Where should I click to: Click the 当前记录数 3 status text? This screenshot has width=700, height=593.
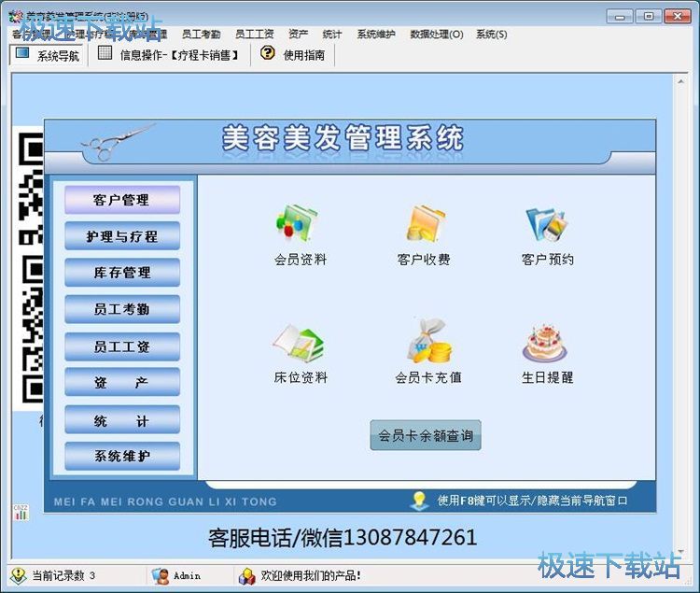pyautogui.click(x=63, y=575)
